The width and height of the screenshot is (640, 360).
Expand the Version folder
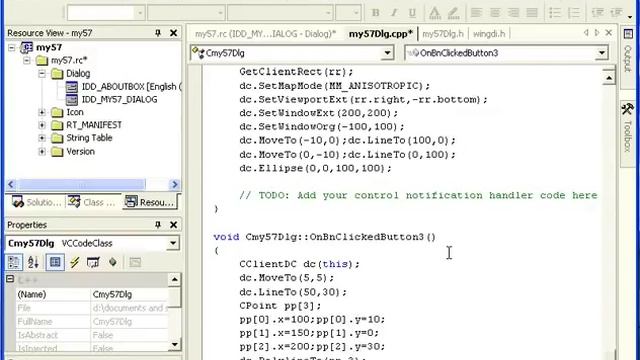point(42,151)
